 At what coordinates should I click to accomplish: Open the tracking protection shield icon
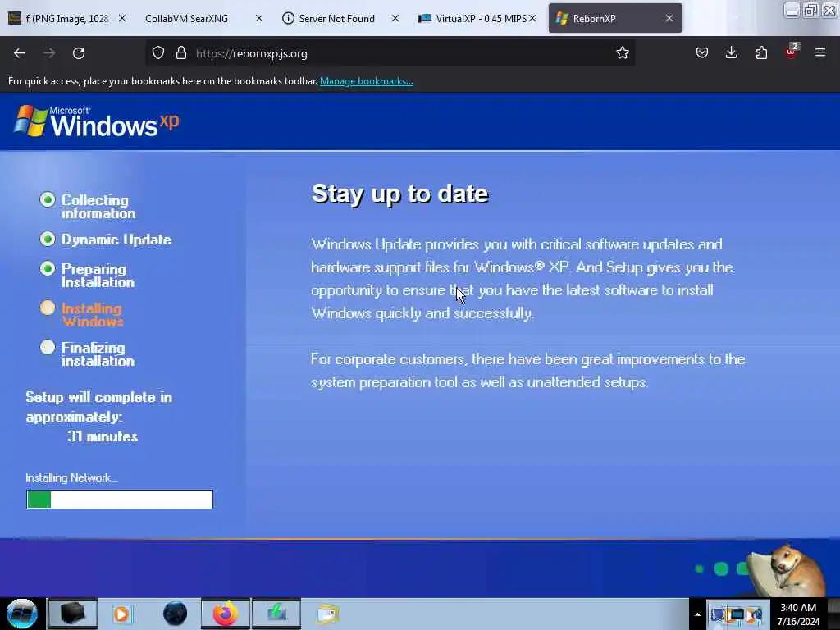click(x=158, y=53)
